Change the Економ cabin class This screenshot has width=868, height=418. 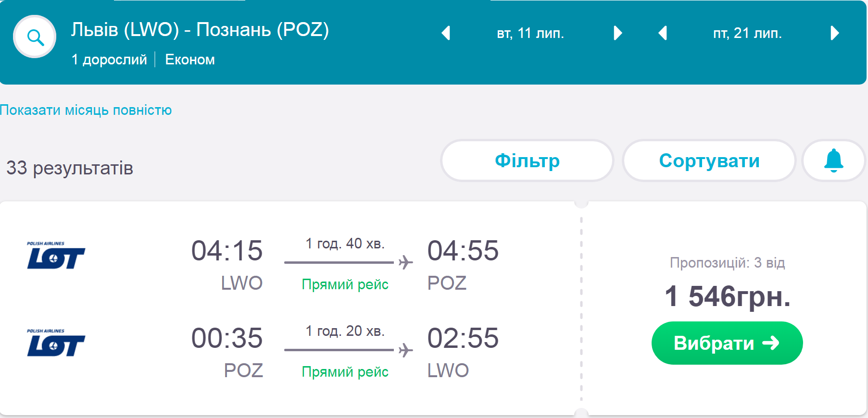190,60
